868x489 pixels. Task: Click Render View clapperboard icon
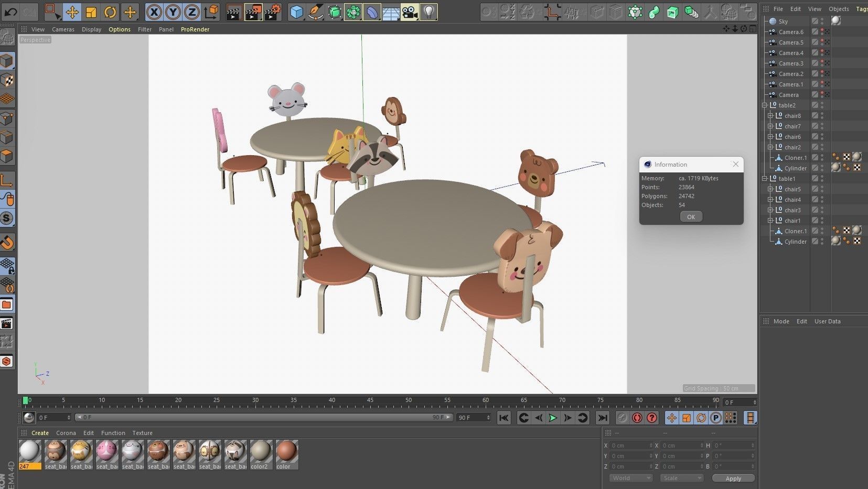tap(234, 12)
